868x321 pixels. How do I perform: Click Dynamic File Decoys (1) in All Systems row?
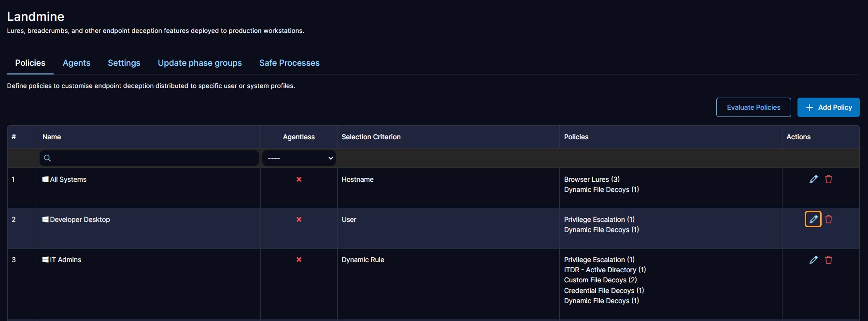click(601, 190)
